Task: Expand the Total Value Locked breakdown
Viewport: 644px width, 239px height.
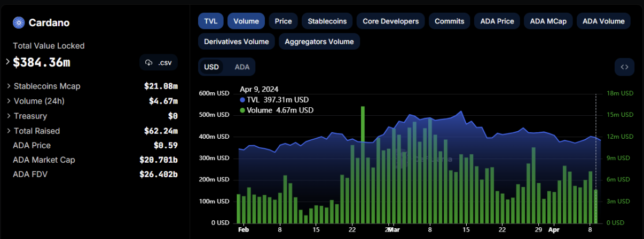Action: [x=8, y=62]
